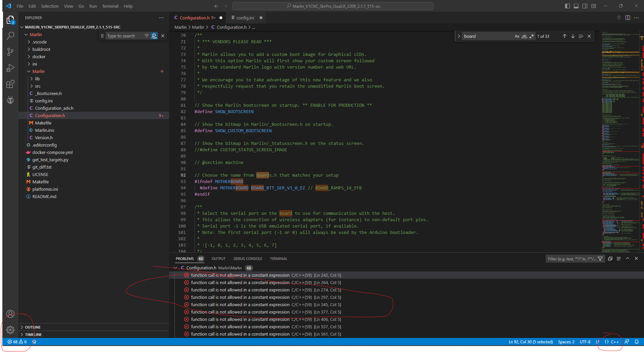This screenshot has height=352, width=644.
Task: Open the Terminal menu
Action: click(110, 6)
